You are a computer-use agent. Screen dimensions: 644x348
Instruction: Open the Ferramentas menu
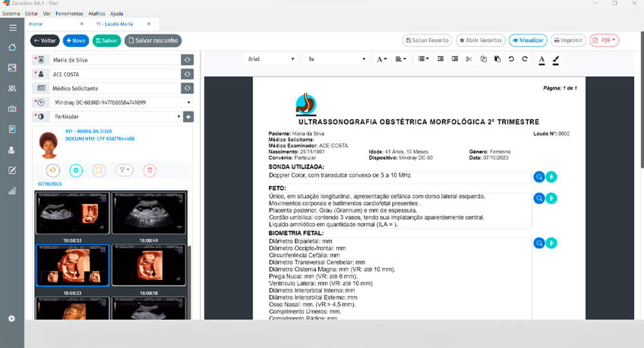click(x=70, y=14)
